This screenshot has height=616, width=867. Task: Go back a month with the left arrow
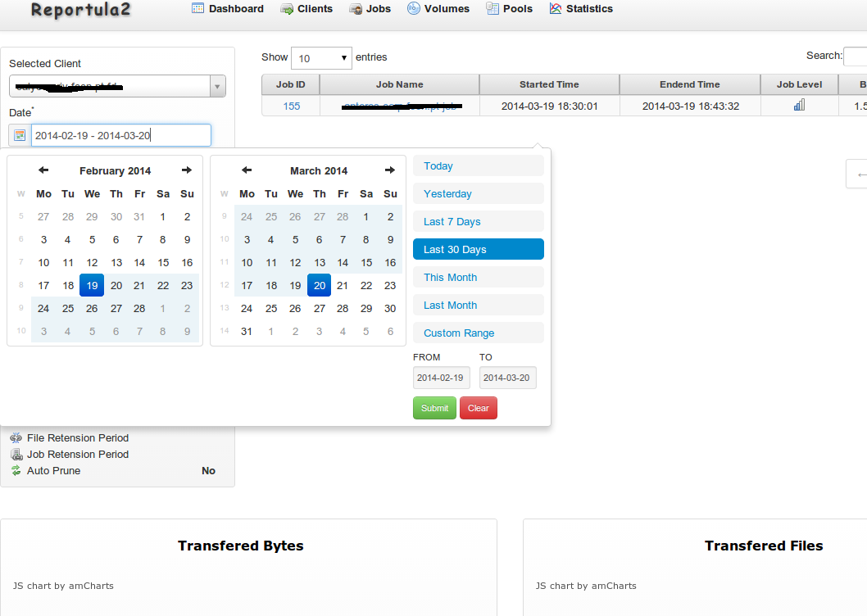point(43,170)
